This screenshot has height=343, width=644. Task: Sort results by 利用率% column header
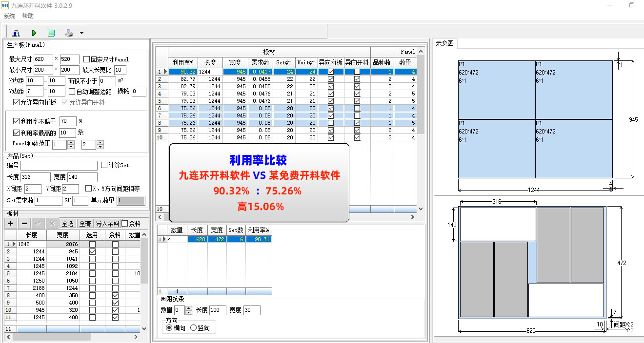point(183,62)
